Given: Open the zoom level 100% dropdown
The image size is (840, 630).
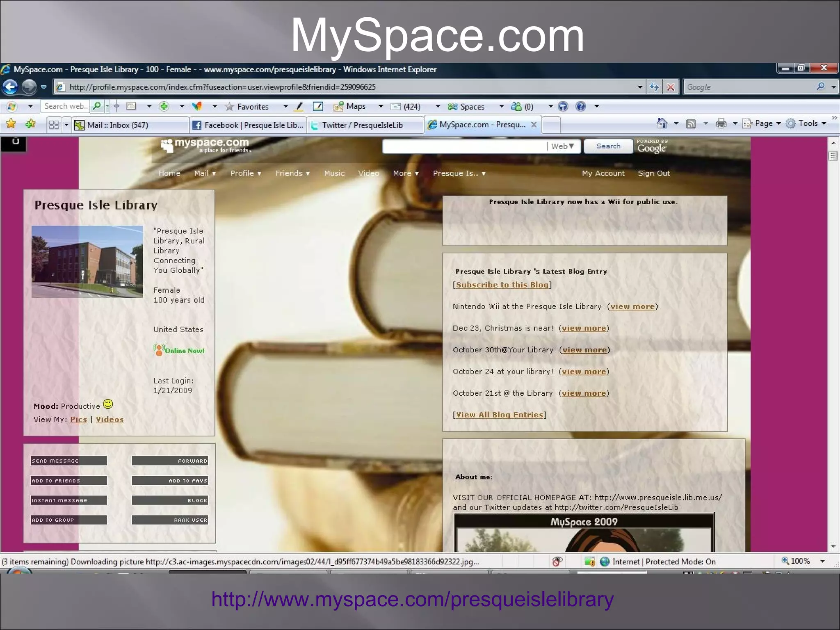Looking at the screenshot, I should 822,561.
